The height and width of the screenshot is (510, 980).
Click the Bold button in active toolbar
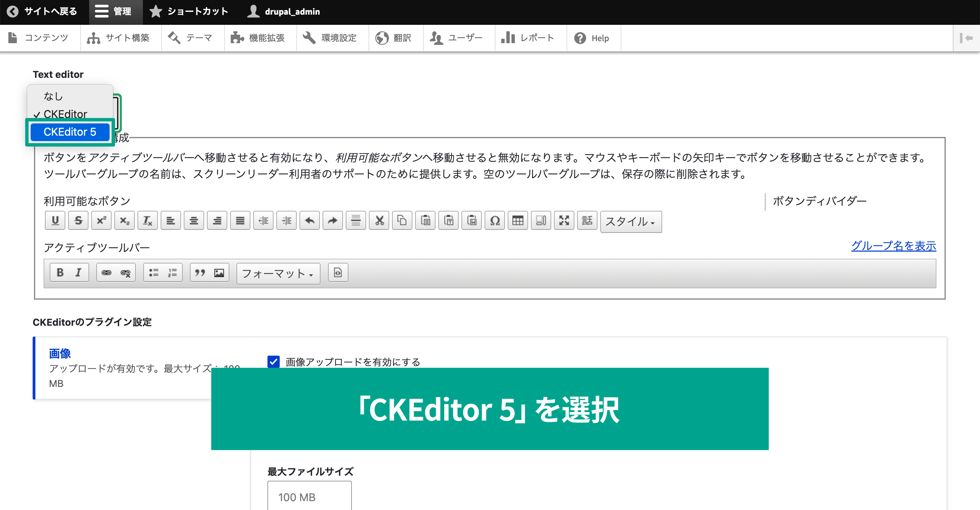[60, 272]
